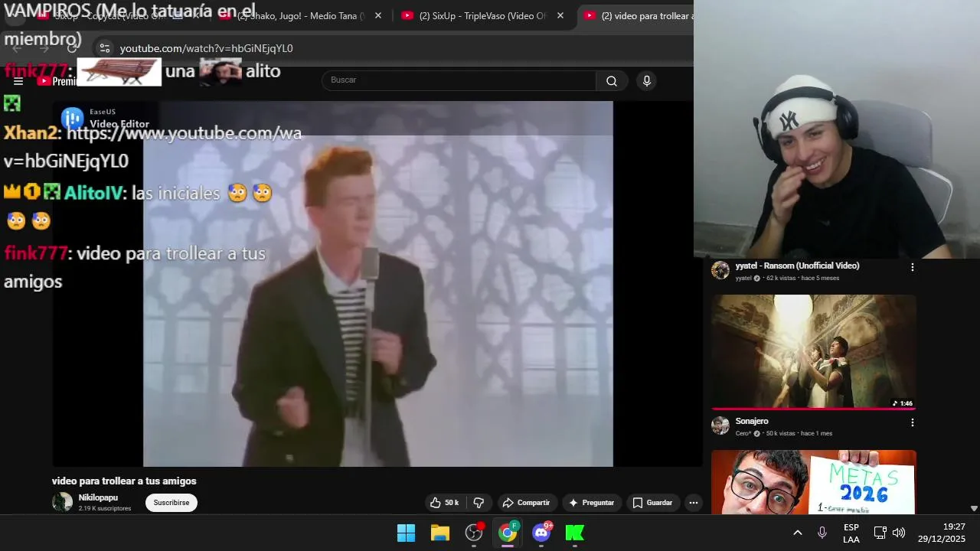980x551 pixels.
Task: Switch to SixUp - Copycat tab
Action: pyautogui.click(x=107, y=15)
